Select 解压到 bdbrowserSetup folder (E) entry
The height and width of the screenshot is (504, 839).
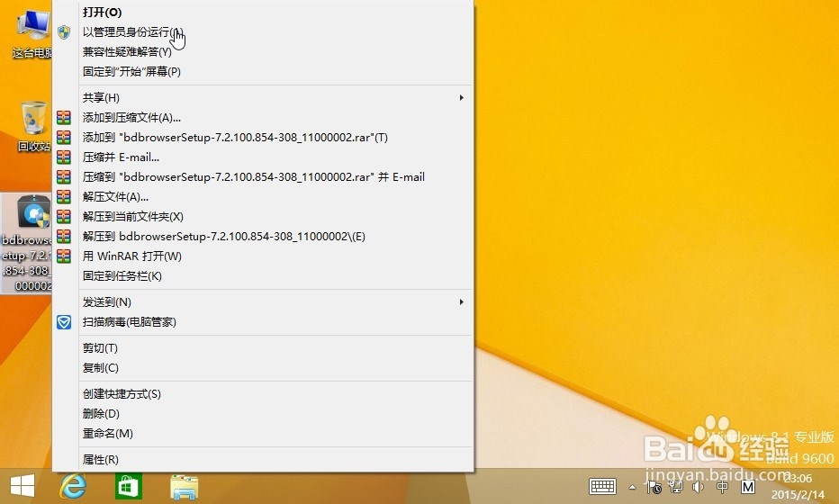pos(263,237)
